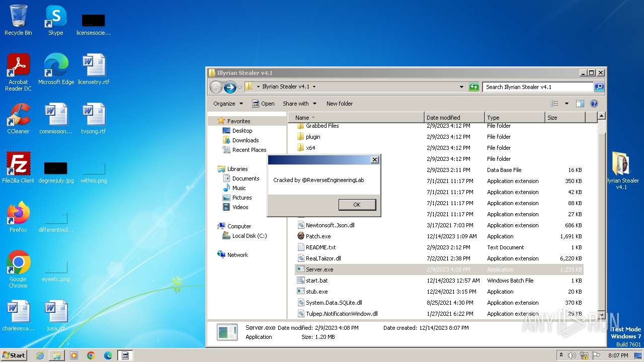Open the change view options dropdown arrow

tap(567, 104)
